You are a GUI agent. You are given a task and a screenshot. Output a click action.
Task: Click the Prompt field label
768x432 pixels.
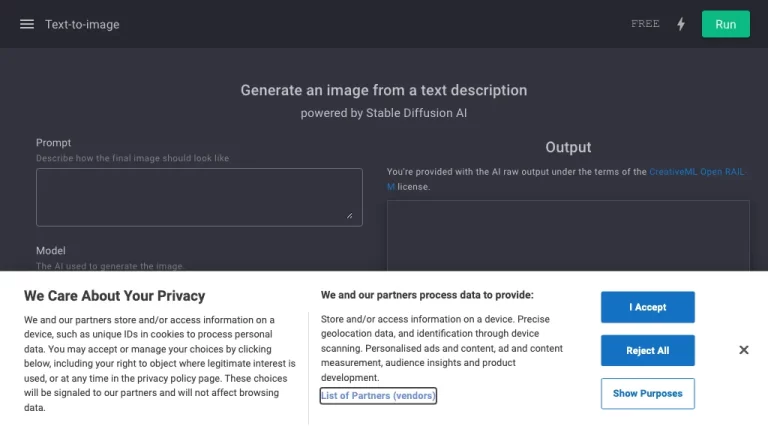coord(54,143)
